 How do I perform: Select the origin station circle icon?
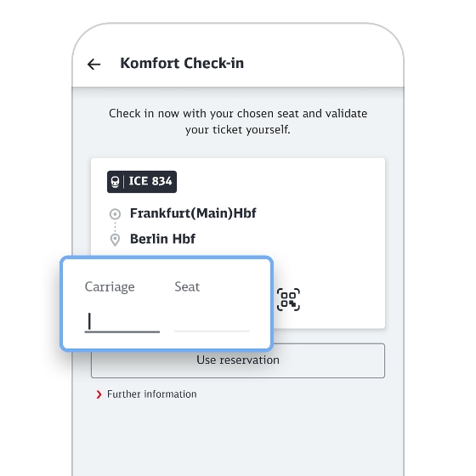[x=115, y=214]
